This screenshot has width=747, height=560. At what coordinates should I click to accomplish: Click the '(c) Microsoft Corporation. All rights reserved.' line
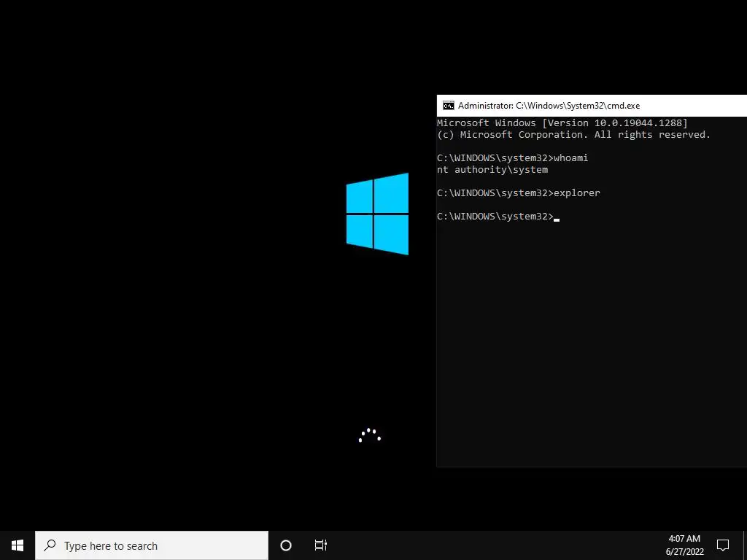573,135
